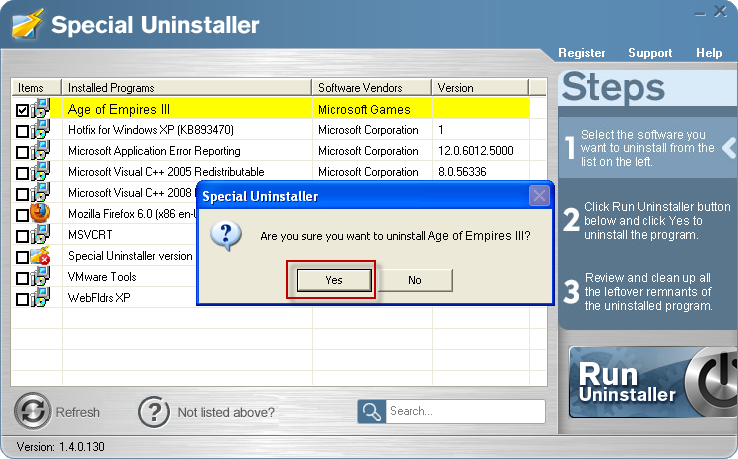The height and width of the screenshot is (459, 738).
Task: Click the question mark Not listed icon
Action: point(154,412)
